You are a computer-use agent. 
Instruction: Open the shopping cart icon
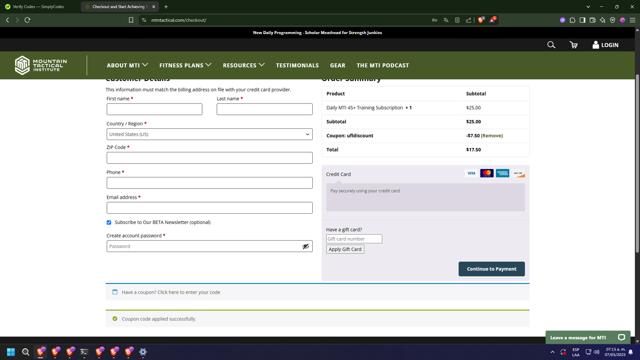pos(573,45)
